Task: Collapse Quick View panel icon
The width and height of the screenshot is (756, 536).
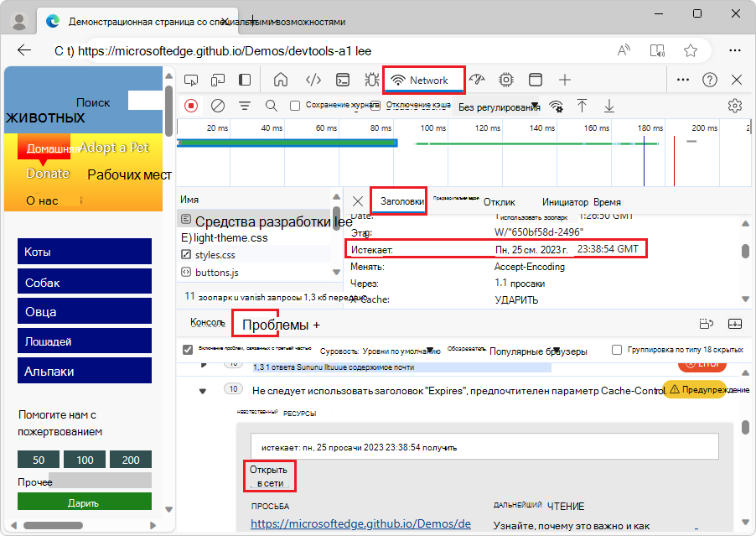Action: (x=735, y=324)
